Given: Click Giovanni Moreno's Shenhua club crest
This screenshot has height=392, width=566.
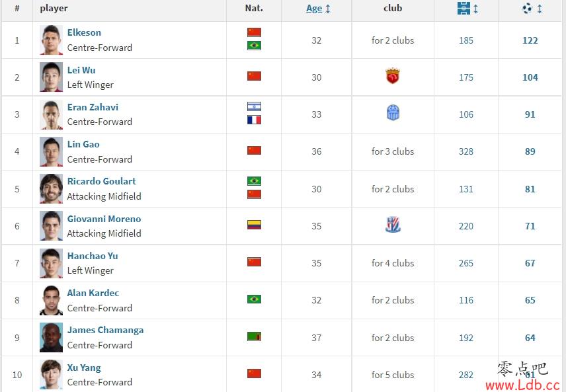Looking at the screenshot, I should tap(393, 225).
